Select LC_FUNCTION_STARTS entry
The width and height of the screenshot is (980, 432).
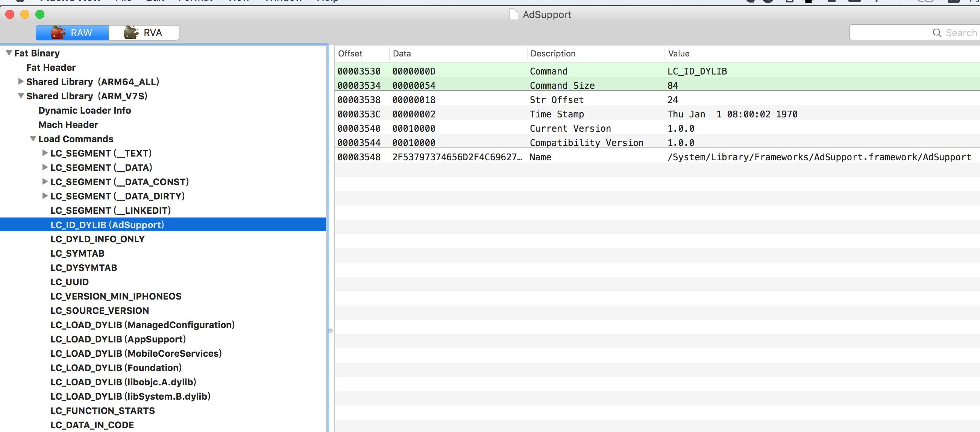[x=103, y=411]
